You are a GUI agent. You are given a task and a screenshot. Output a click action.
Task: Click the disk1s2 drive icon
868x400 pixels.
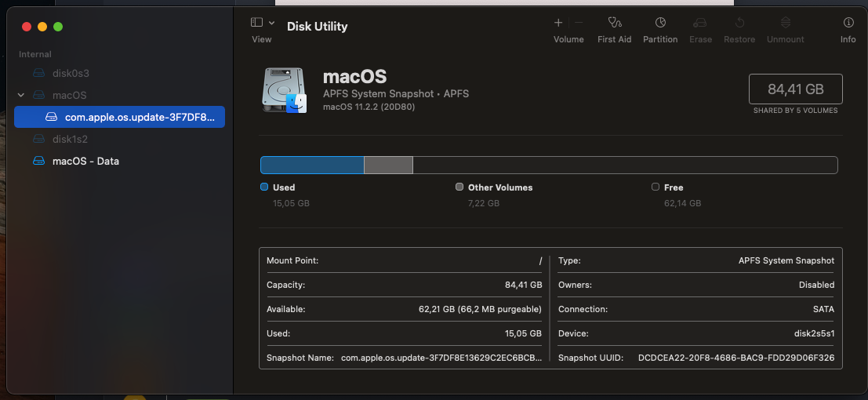[38, 139]
